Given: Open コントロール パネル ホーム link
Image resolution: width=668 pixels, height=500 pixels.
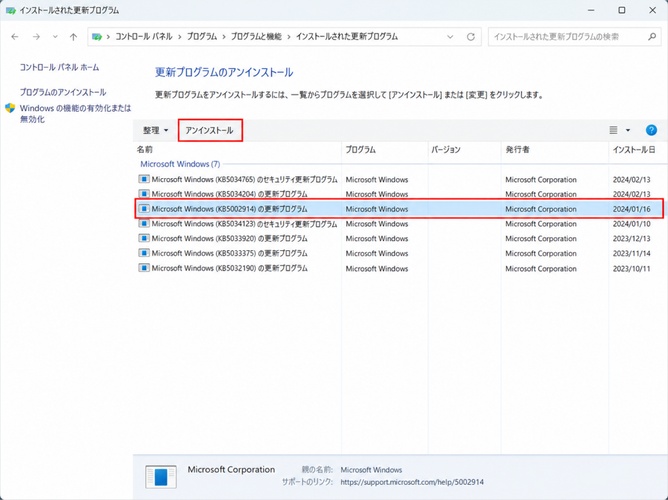Looking at the screenshot, I should click(x=59, y=67).
